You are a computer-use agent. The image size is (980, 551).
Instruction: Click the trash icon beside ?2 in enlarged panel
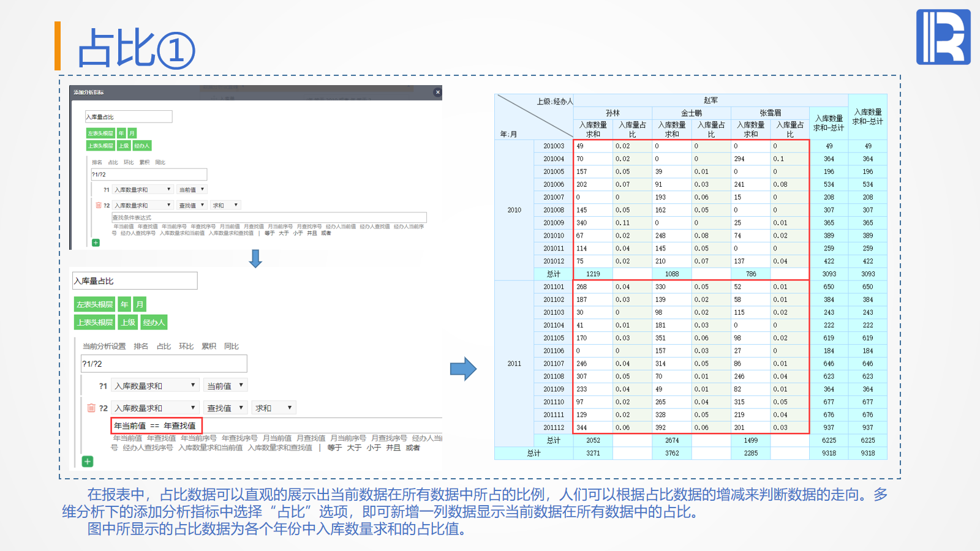coord(91,408)
